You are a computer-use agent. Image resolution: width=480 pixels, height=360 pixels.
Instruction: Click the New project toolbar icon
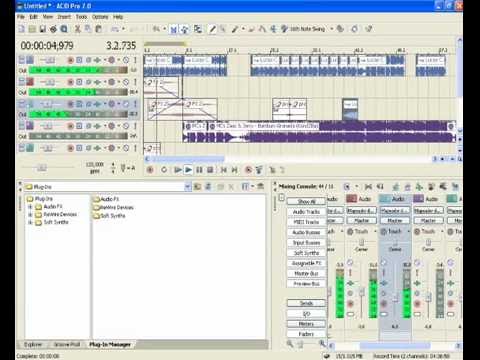pos(22,29)
